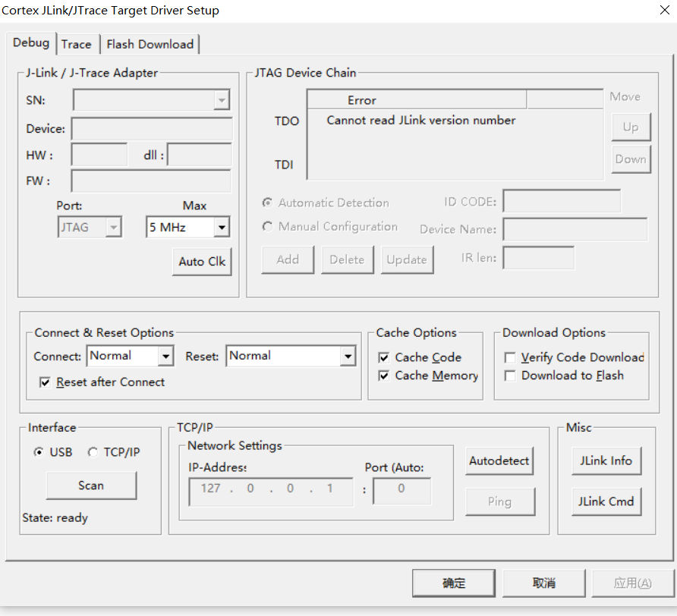The width and height of the screenshot is (677, 616).
Task: Click the IR len input field
Action: point(538,258)
